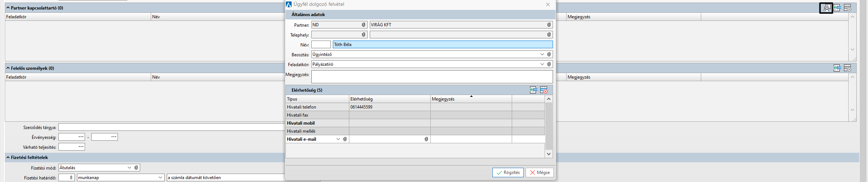Click the short Név prefix field
The width and height of the screenshot is (868, 182).
coord(321,45)
